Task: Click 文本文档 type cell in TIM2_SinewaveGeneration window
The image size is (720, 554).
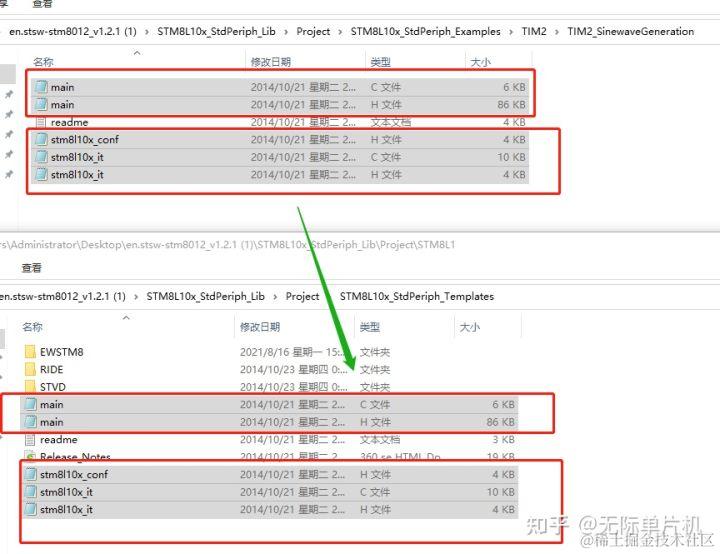Action: tap(391, 122)
